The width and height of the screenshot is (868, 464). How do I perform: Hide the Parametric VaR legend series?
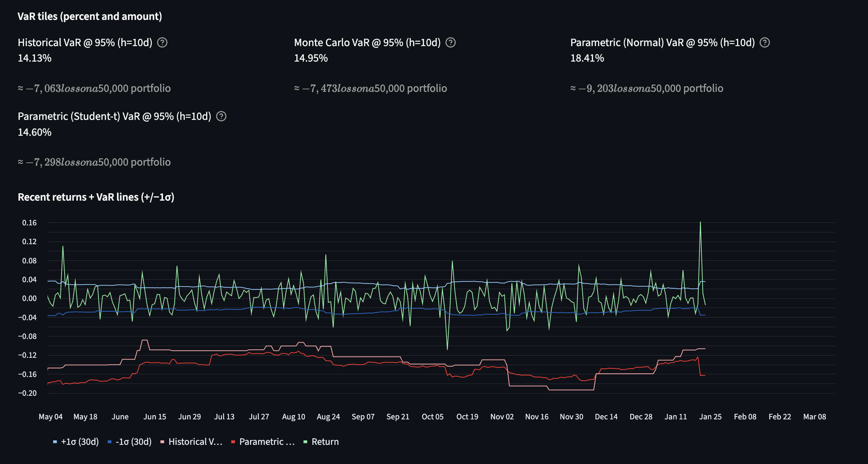(267, 442)
